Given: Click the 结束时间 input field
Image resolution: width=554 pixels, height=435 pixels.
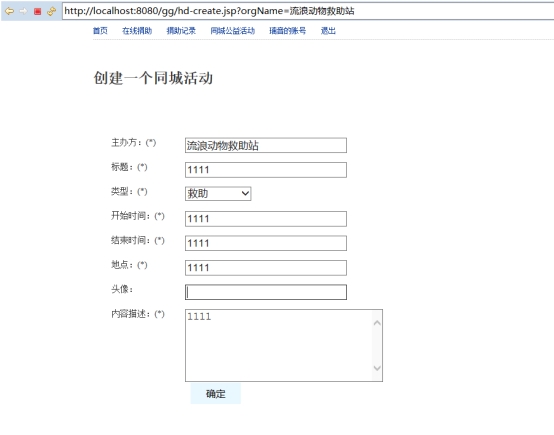Looking at the screenshot, I should tap(266, 243).
